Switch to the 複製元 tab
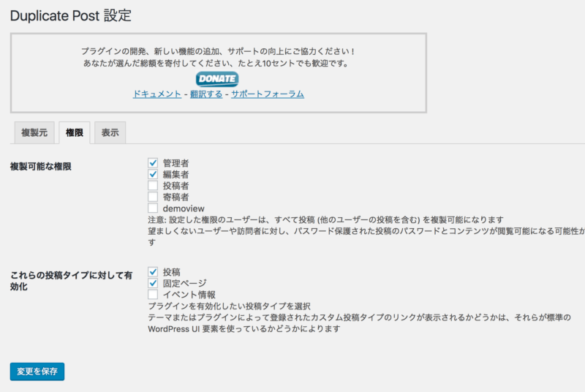Screen dimensions: 585x392 [34, 132]
